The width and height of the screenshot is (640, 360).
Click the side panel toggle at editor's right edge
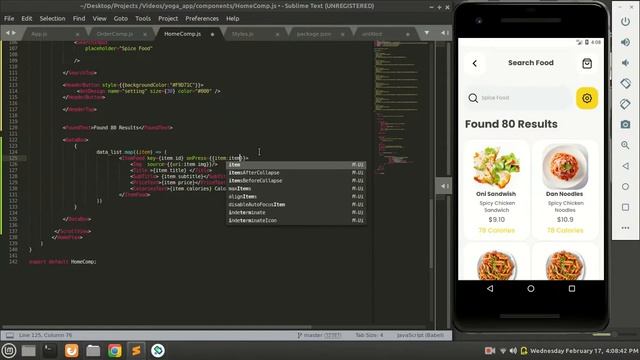[x=444, y=186]
